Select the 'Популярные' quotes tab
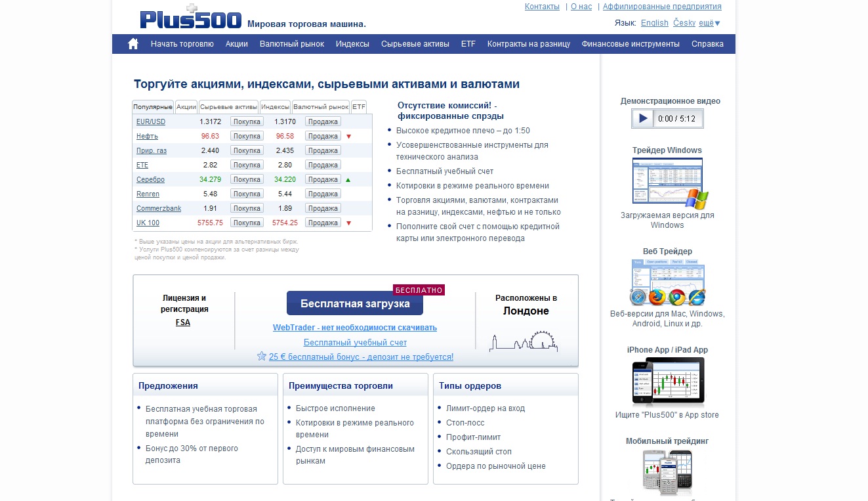Image resolution: width=868 pixels, height=501 pixels. pyautogui.click(x=153, y=107)
